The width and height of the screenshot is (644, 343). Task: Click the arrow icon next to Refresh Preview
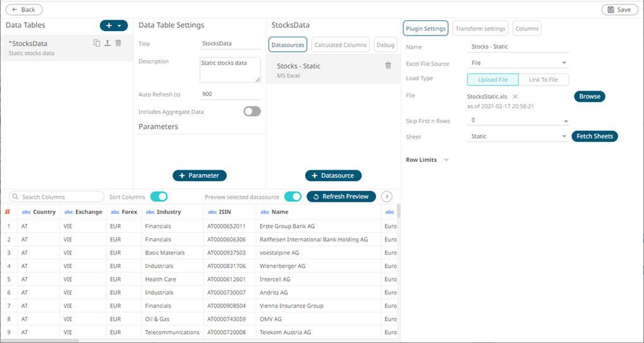387,197
